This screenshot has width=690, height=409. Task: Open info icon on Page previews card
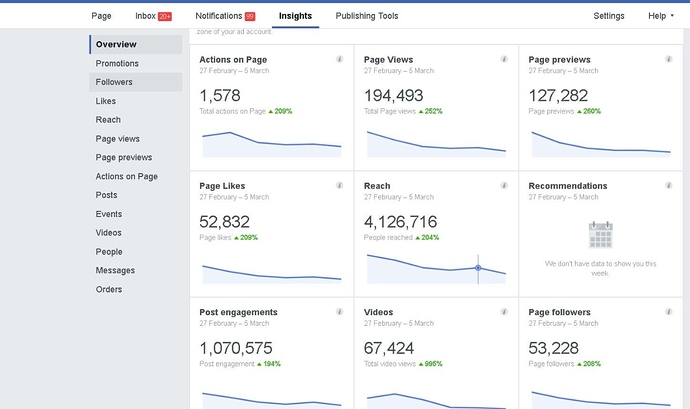pos(668,59)
